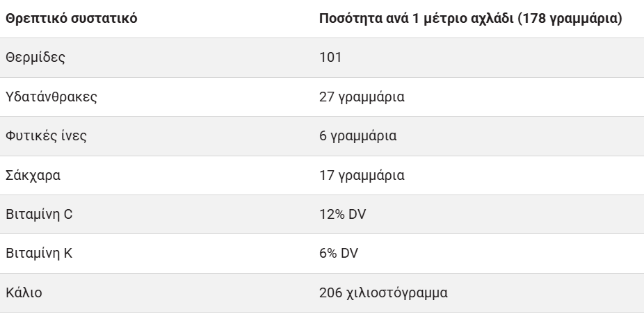Click the '12%' figure for Βιταμίνη C
The width and height of the screenshot is (644, 314).
pyautogui.click(x=331, y=214)
